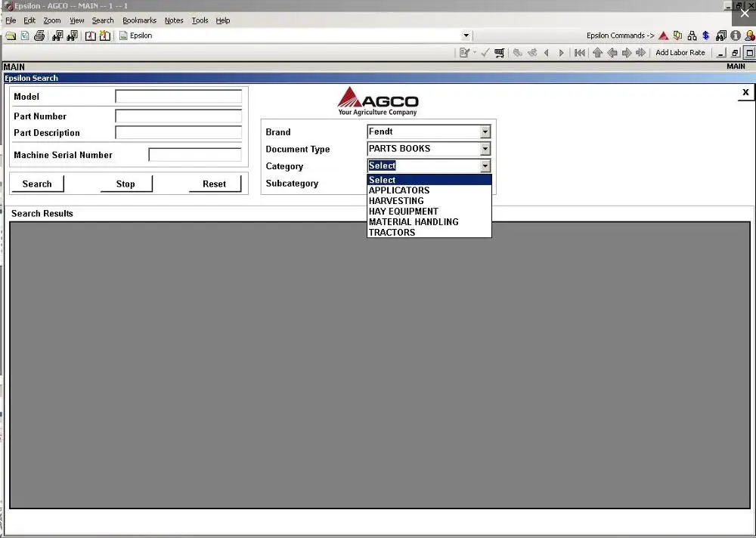Click the up arrow navigation icon

coord(598,53)
